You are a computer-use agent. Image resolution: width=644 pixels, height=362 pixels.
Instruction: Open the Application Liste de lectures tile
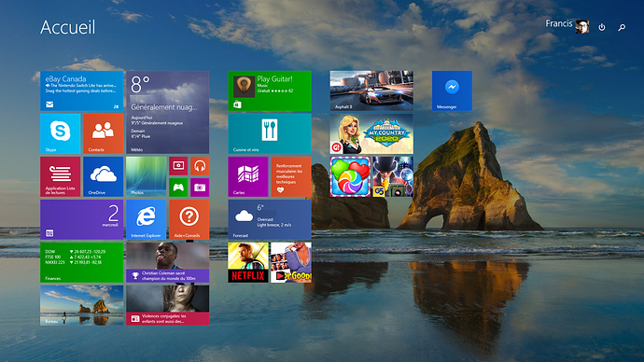coord(61,176)
